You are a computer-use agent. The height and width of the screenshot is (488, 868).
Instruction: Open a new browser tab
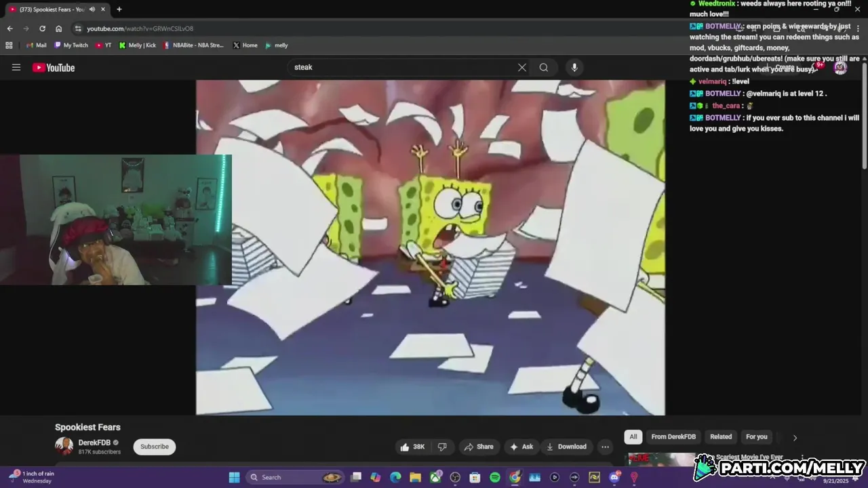[x=119, y=9]
